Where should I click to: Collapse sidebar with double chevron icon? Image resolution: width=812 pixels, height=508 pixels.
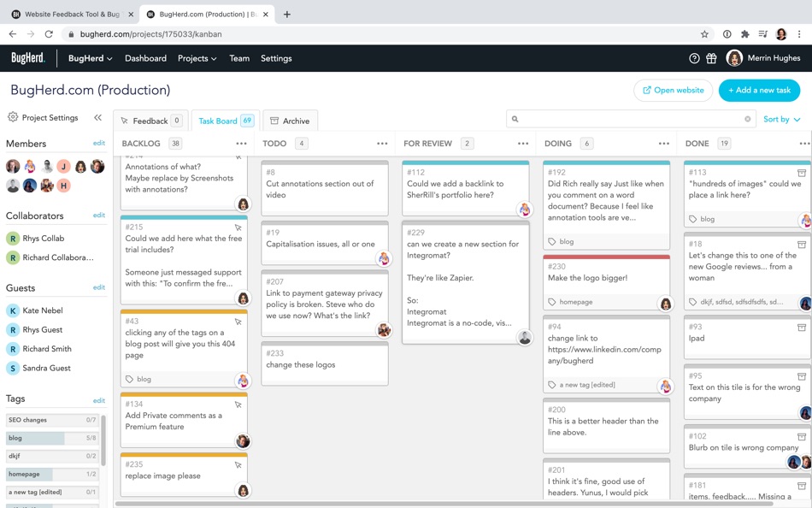coord(98,118)
